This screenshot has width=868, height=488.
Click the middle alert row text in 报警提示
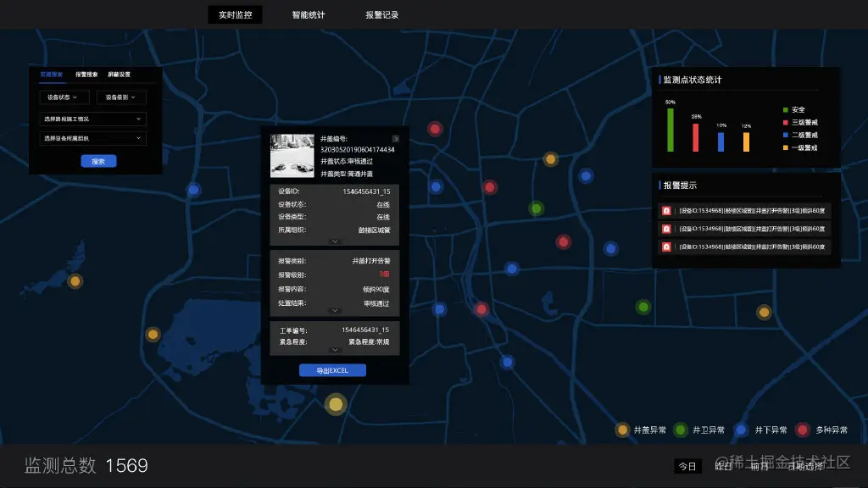pos(752,229)
